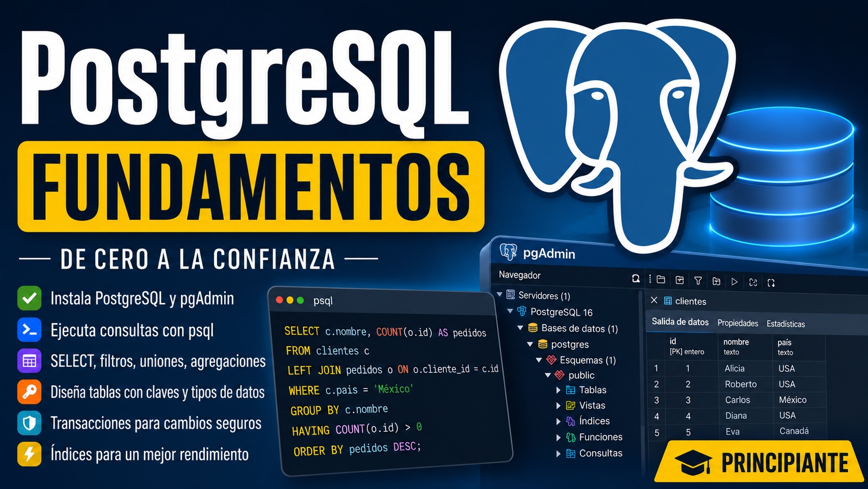Image resolution: width=868 pixels, height=489 pixels.
Task: Click the purple icon beside Índices
Action: [571, 421]
